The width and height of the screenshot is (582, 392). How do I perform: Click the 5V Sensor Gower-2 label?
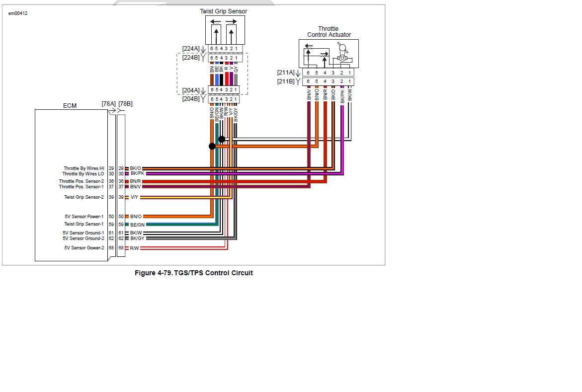[84, 247]
